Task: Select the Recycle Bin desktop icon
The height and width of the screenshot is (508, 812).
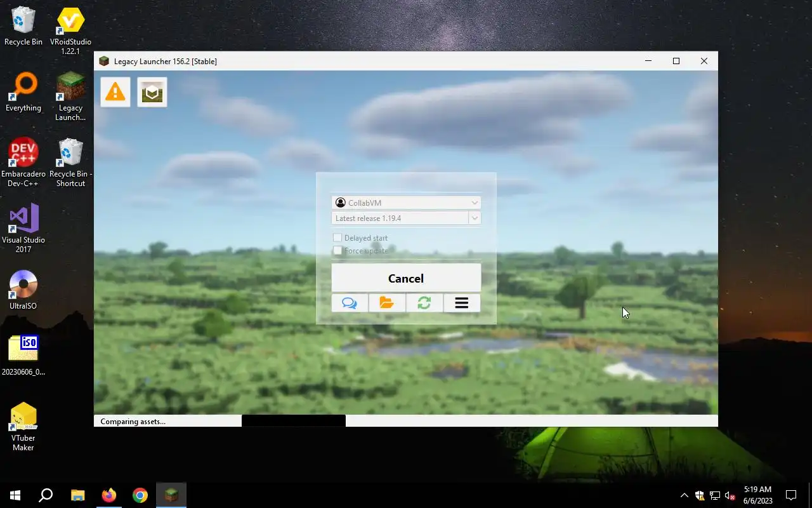Action: [23, 27]
